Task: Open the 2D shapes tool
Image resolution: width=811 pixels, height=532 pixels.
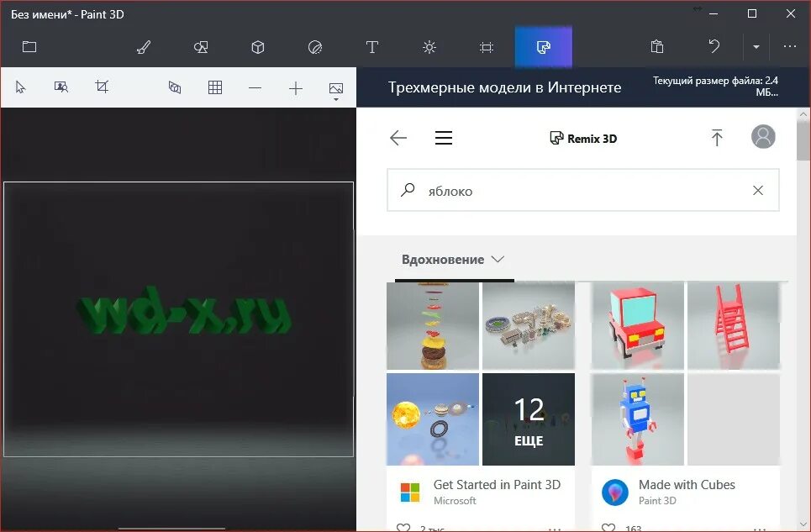Action: click(x=201, y=47)
